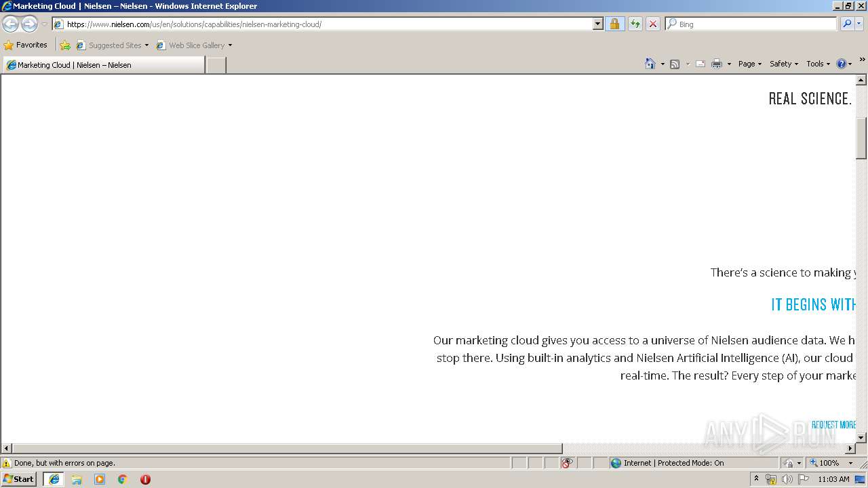Select the Marketing Cloud | Nielsen tab

[104, 65]
